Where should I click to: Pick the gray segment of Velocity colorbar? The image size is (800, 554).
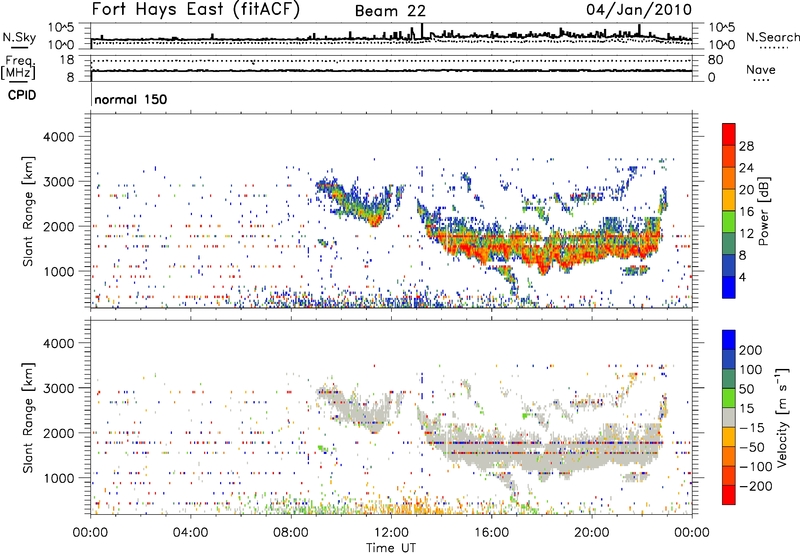[729, 418]
